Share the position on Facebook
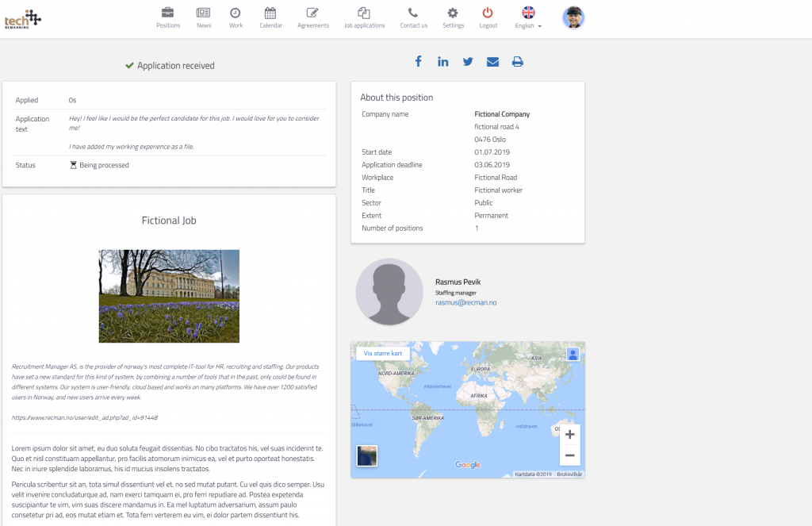The image size is (812, 526). pyautogui.click(x=418, y=62)
